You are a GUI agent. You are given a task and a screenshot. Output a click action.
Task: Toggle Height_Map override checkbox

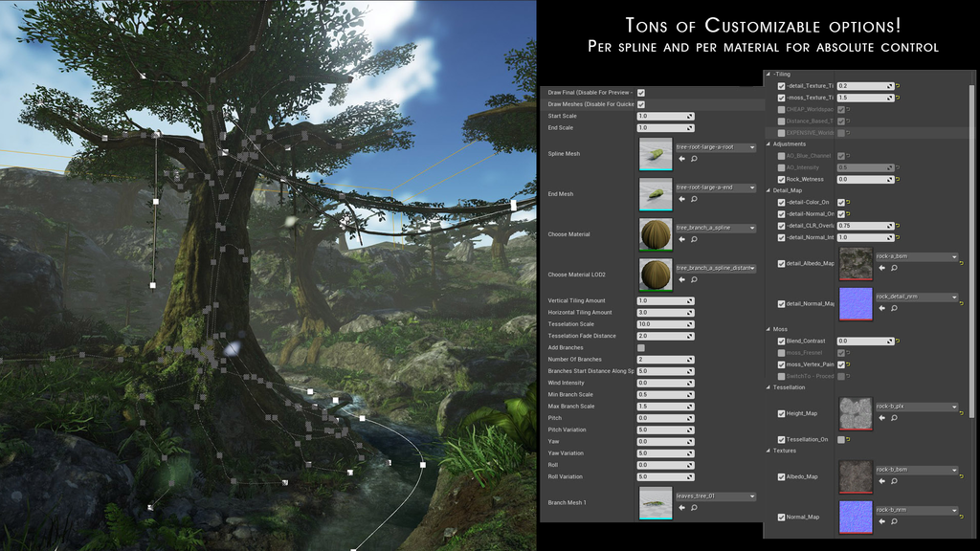tap(781, 413)
